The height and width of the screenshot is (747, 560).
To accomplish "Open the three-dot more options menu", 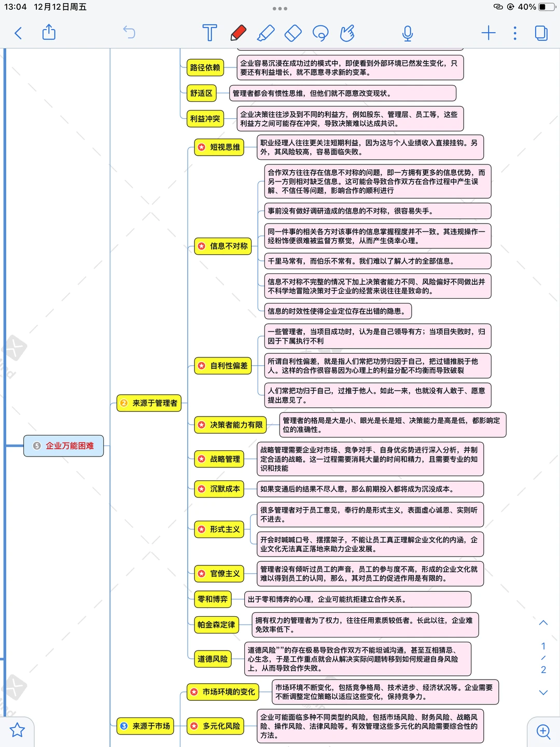I will pyautogui.click(x=515, y=33).
